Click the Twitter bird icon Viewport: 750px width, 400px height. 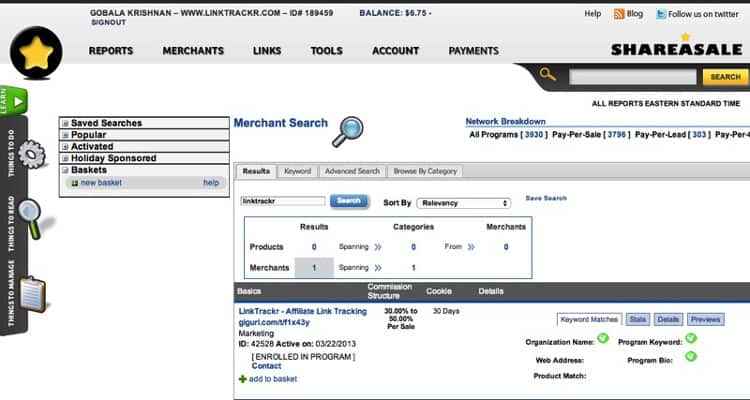point(661,14)
